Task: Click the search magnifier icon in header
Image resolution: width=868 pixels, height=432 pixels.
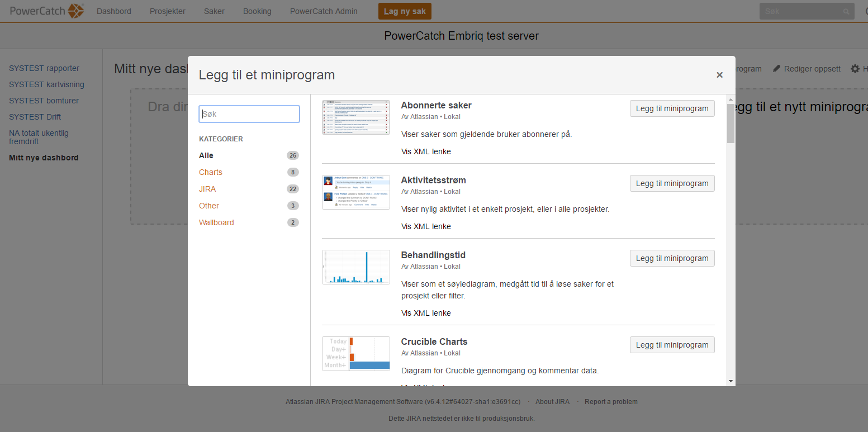Action: tap(846, 11)
